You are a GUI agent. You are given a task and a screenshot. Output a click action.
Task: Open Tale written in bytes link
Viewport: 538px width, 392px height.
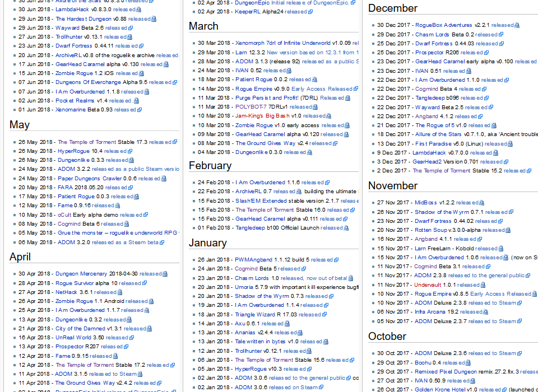click(260, 342)
